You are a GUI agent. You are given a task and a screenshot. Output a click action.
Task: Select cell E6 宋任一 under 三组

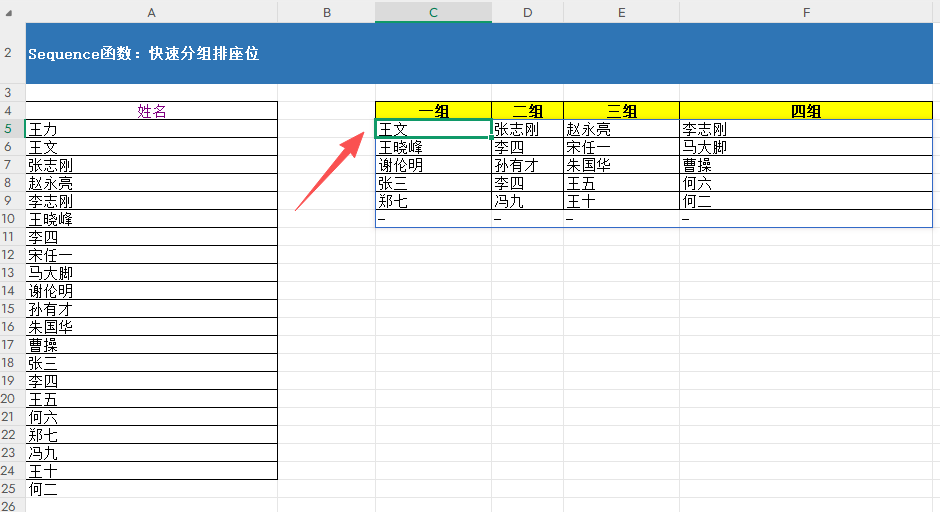click(622, 147)
